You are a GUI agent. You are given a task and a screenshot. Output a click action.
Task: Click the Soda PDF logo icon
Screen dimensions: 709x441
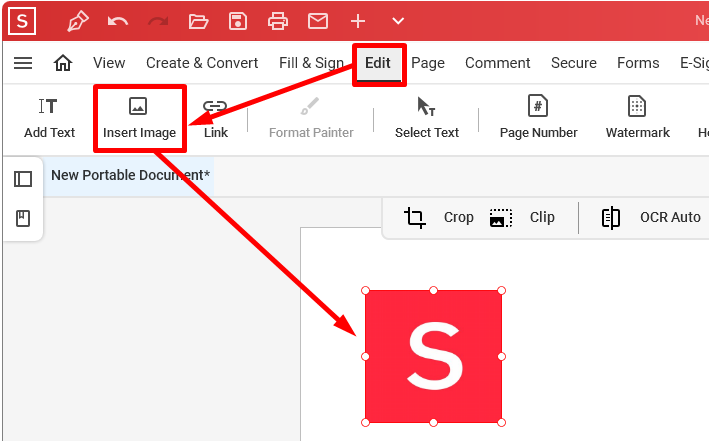pyautogui.click(x=22, y=21)
